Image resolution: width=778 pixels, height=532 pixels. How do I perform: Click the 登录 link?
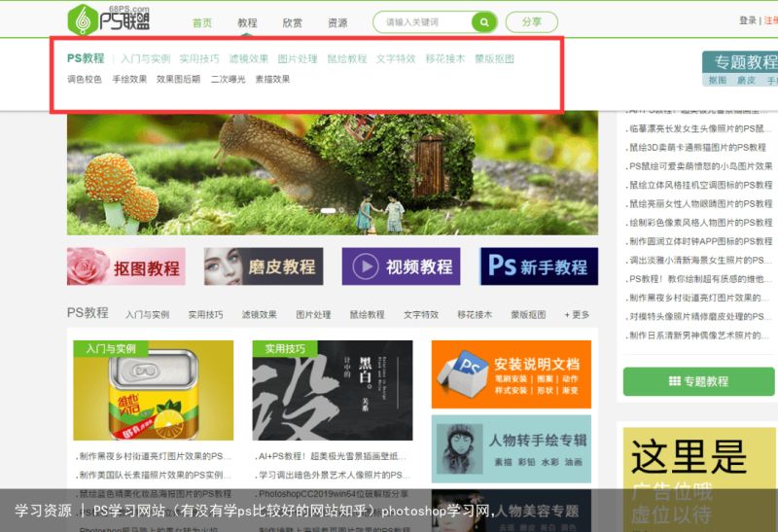click(x=747, y=20)
